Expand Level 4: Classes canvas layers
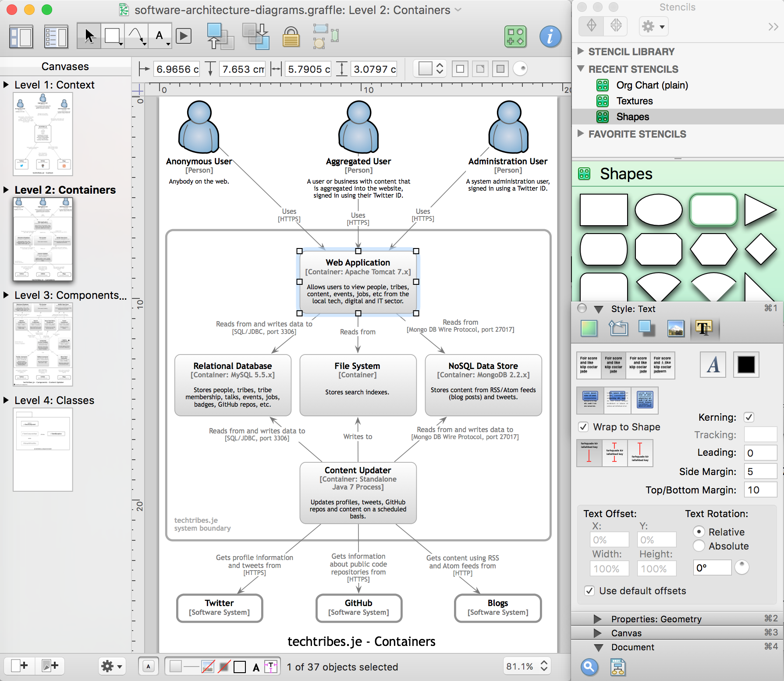Image resolution: width=784 pixels, height=681 pixels. point(6,400)
